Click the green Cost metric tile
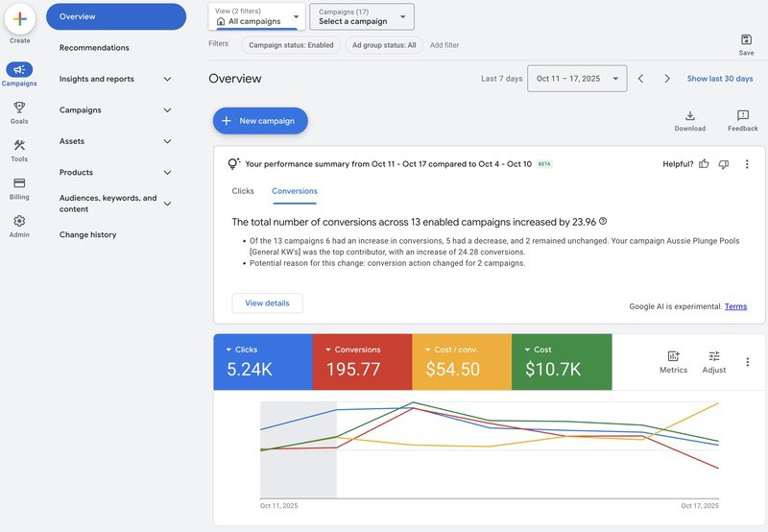 562,361
